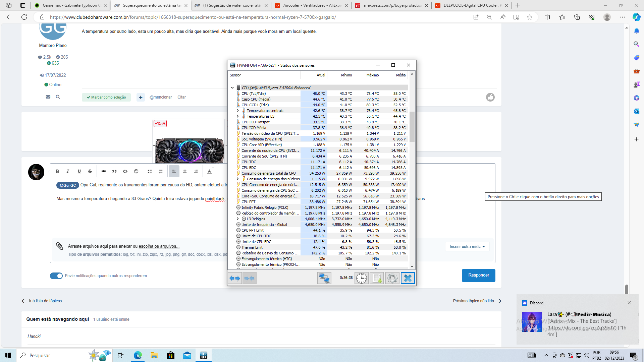Viewport: 644px width, 362px height.
Task: Toggle bold formatting in reply editor
Action: [x=57, y=171]
